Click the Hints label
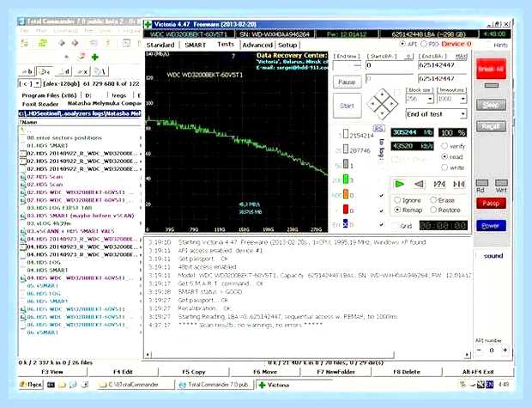Viewport: 532px width, 408px height. point(501,45)
